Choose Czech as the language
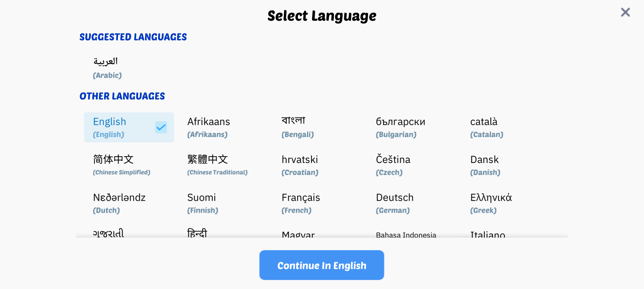This screenshot has width=644, height=289. pos(393,165)
